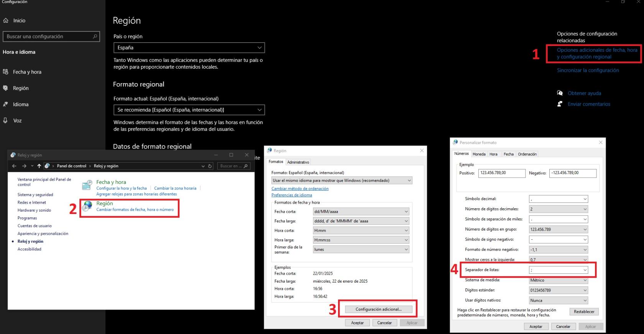The height and width of the screenshot is (334, 644).
Task: Open Hardware y sonido in Control Panel
Action: coord(34,210)
